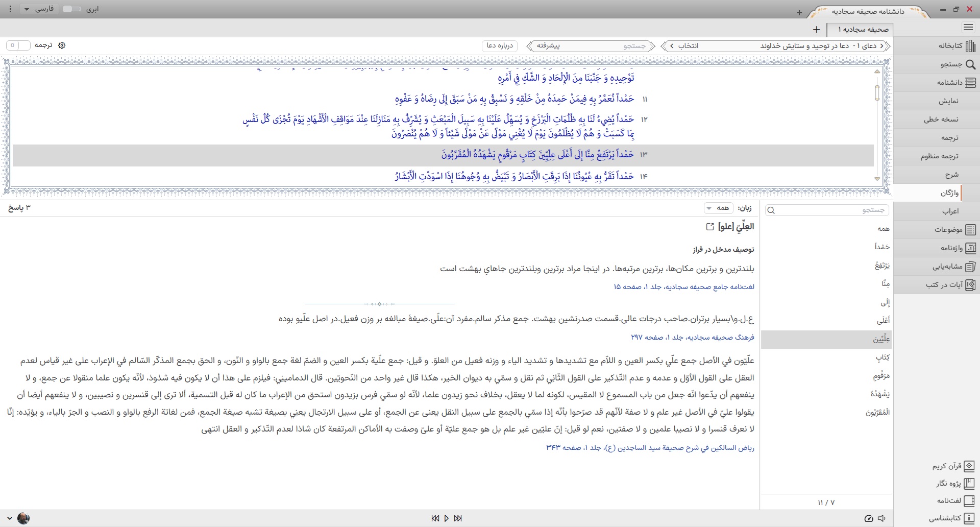Click the translation settings gear icon
Viewport: 980px width, 527px height.
click(62, 45)
